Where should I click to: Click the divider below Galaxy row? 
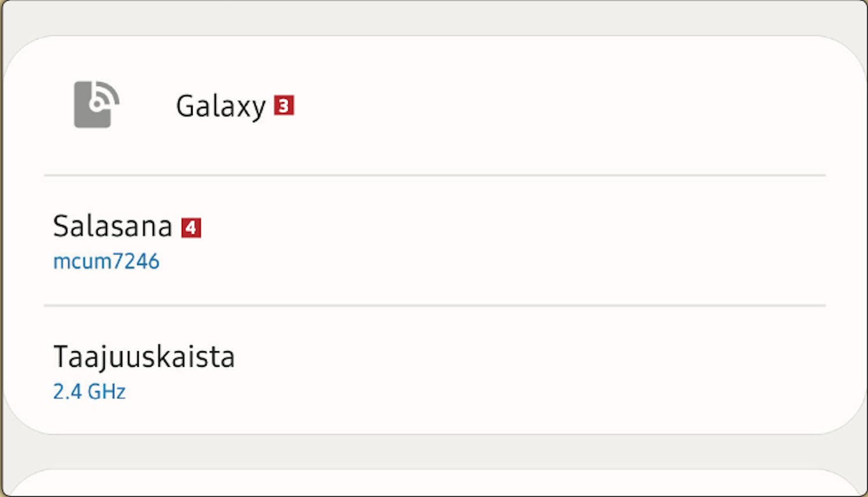click(435, 175)
